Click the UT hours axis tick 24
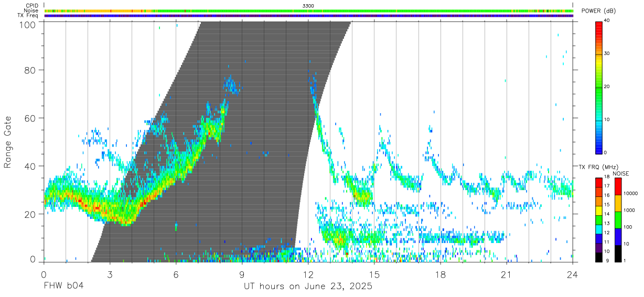644x297 pixels. pos(573,274)
